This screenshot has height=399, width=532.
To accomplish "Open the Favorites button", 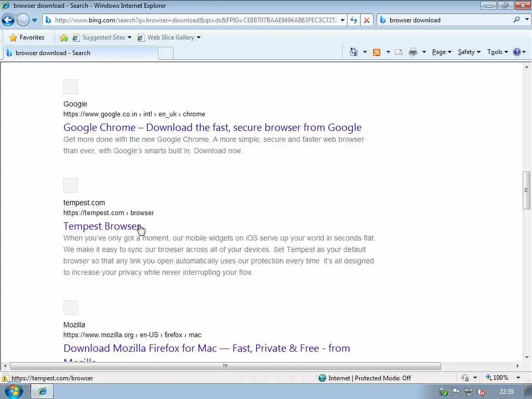I will click(27, 37).
